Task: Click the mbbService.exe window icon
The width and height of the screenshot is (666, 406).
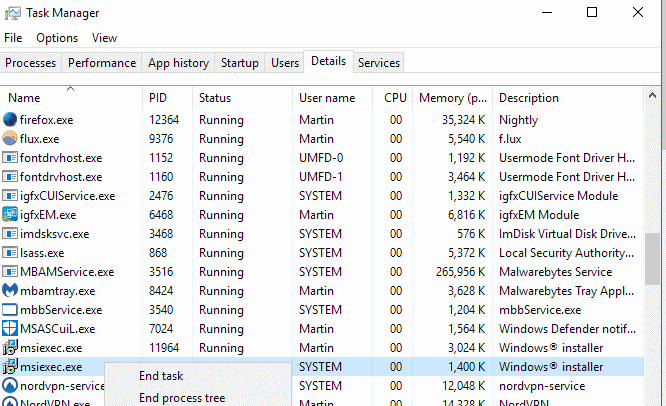Action: pyautogui.click(x=10, y=310)
